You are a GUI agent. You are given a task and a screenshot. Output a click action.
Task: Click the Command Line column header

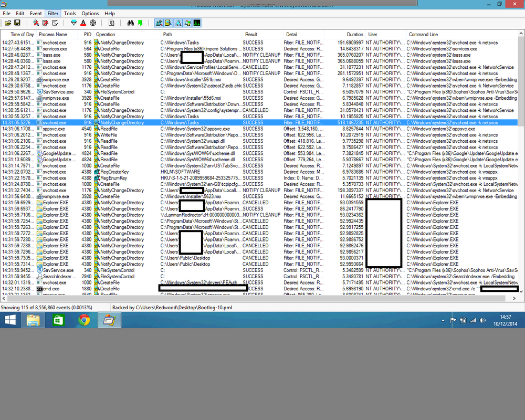point(462,35)
